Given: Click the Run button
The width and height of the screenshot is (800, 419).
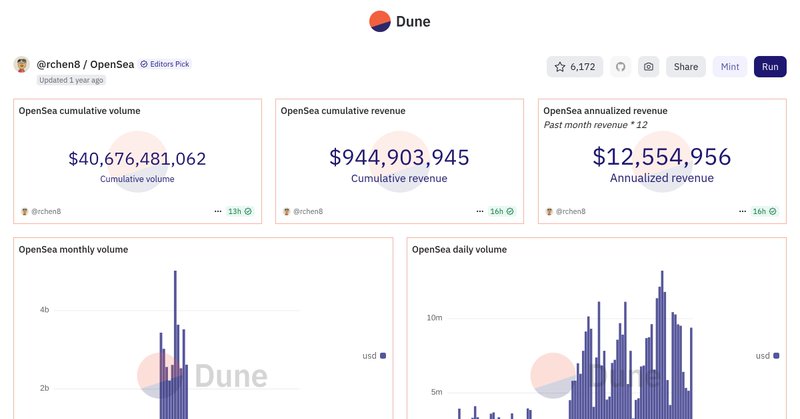Looking at the screenshot, I should 770,67.
